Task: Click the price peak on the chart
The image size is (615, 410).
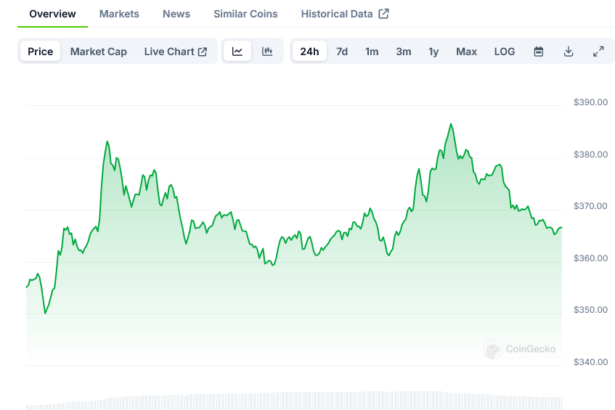Action: click(x=451, y=125)
